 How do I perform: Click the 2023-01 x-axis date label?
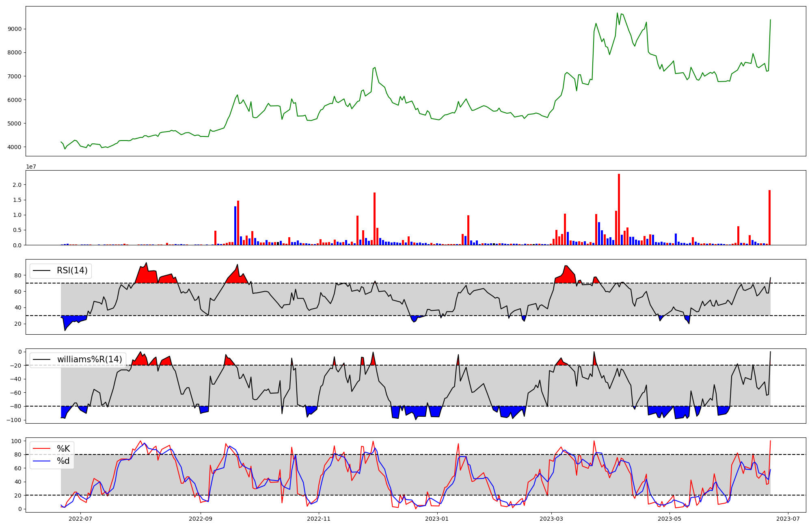pos(437,519)
